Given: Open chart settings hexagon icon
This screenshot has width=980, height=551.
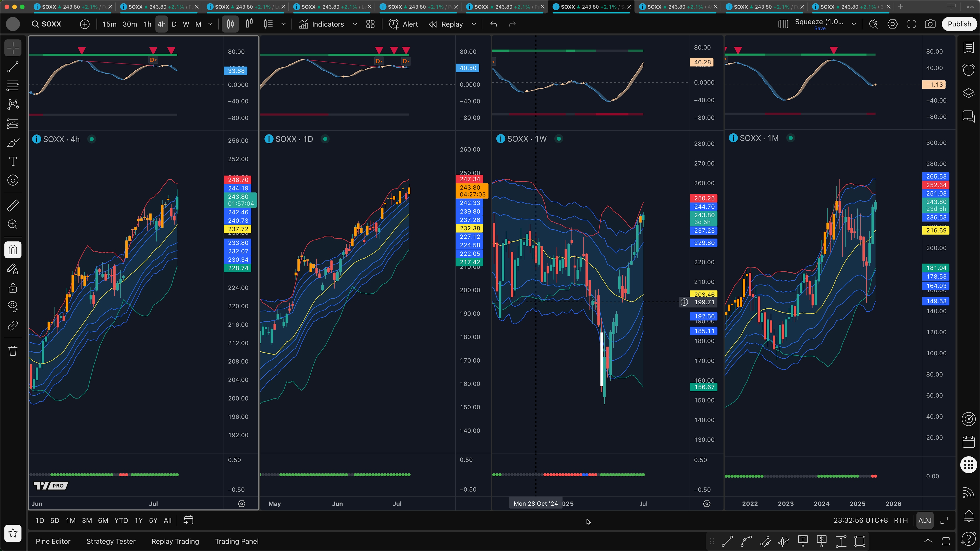Looking at the screenshot, I should click(892, 24).
